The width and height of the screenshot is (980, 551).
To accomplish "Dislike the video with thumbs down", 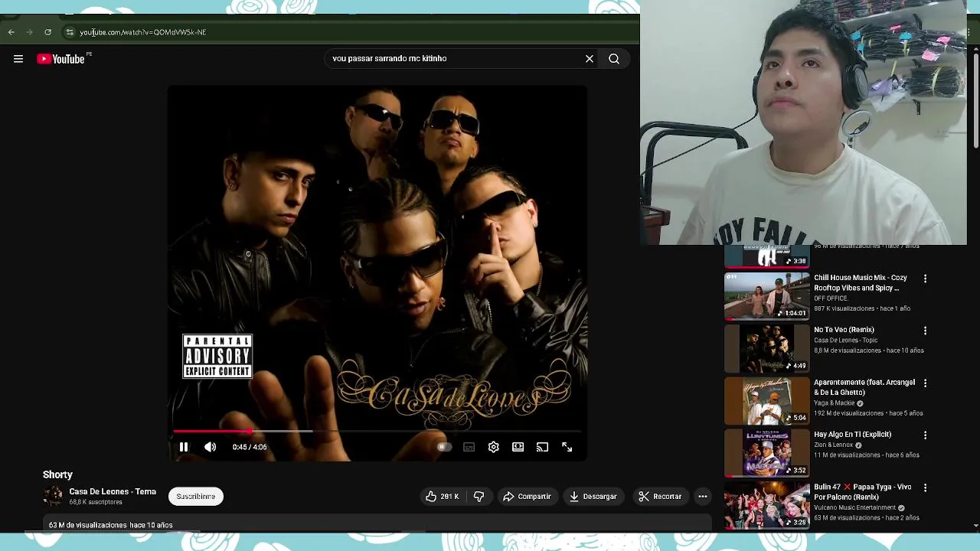I will (479, 497).
